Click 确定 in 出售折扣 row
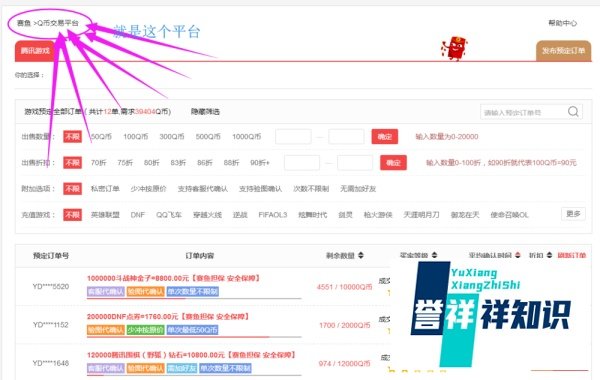The height and width of the screenshot is (380, 600). (393, 163)
